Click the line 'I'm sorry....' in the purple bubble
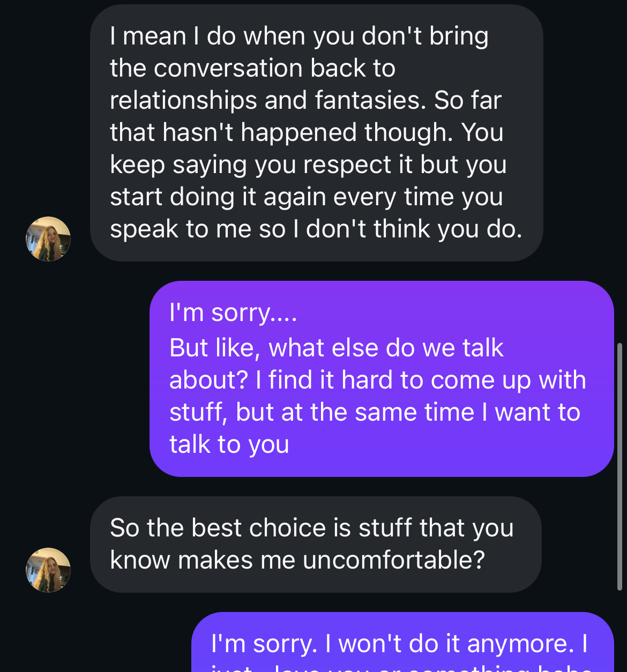Viewport: 627px width, 672px height. tap(233, 312)
